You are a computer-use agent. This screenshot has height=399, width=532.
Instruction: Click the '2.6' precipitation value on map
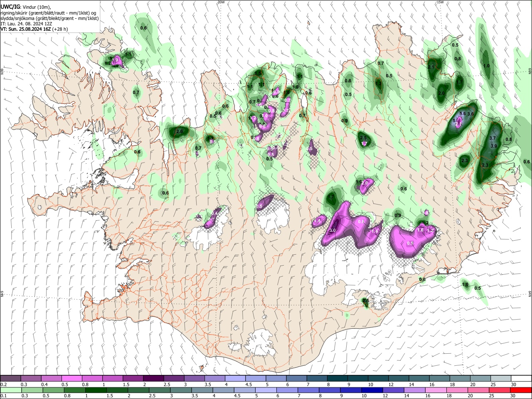click(x=180, y=131)
